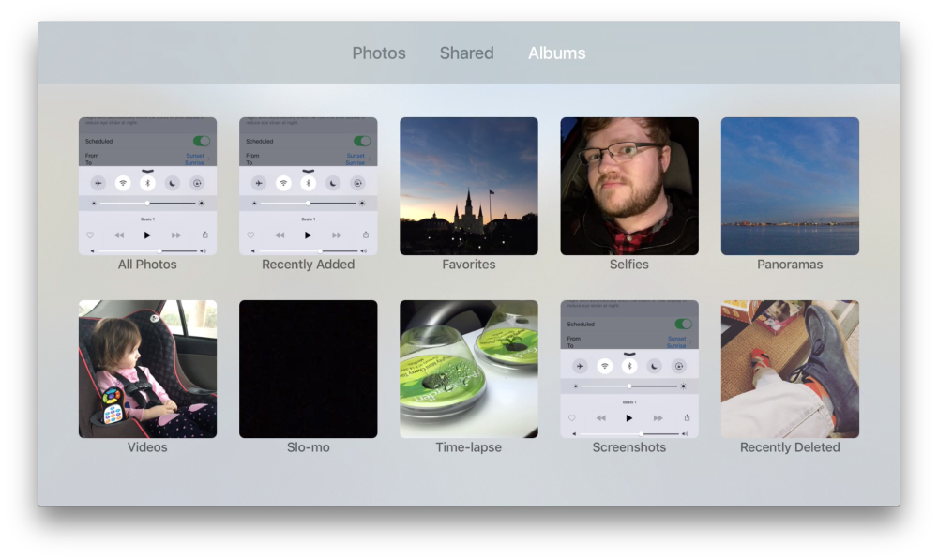Open the Videos album
This screenshot has width=938, height=560.
(147, 369)
